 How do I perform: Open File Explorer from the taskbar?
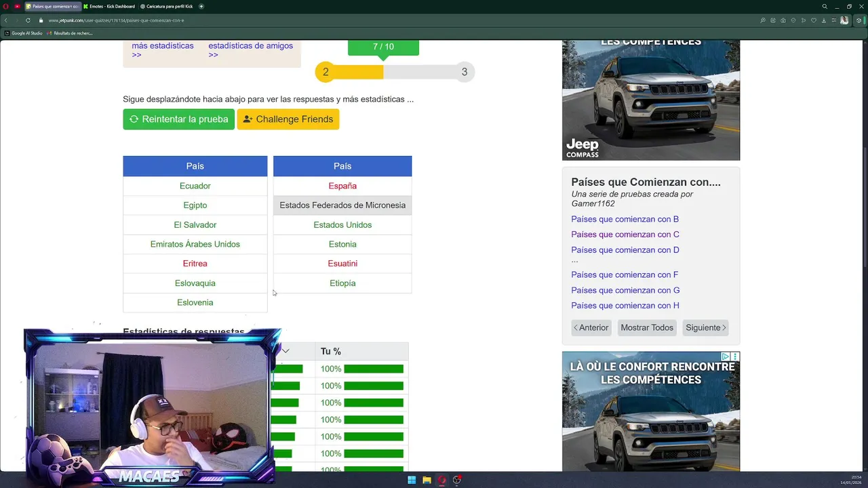pos(427,480)
